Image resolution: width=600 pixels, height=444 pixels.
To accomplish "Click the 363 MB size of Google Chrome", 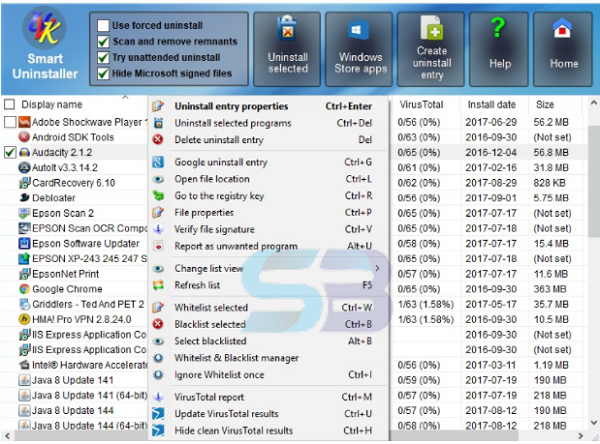I will pos(549,289).
